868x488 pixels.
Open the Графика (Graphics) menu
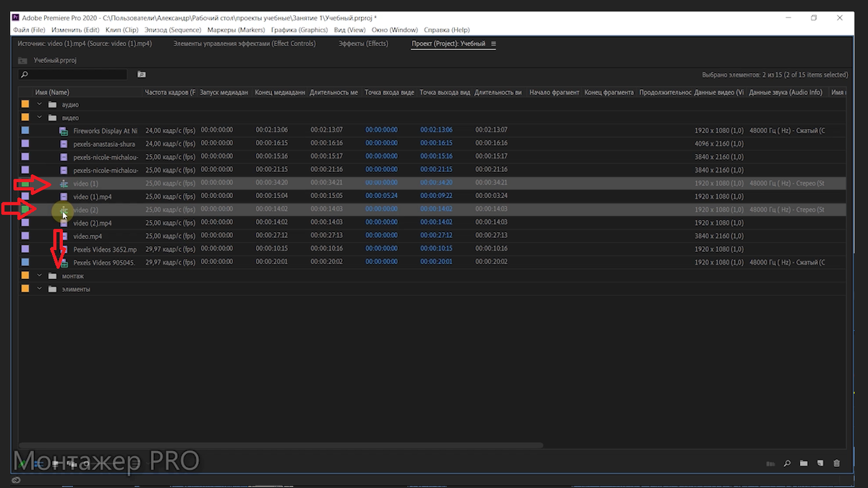tap(299, 30)
